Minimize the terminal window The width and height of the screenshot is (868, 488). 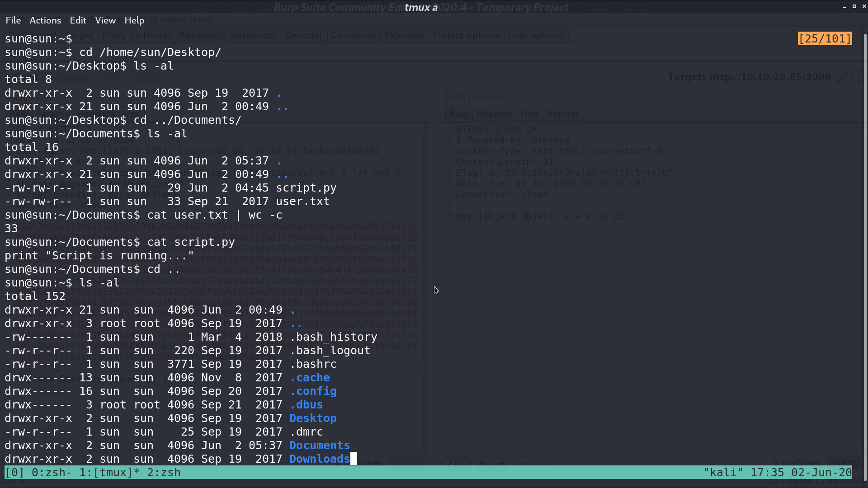(844, 7)
